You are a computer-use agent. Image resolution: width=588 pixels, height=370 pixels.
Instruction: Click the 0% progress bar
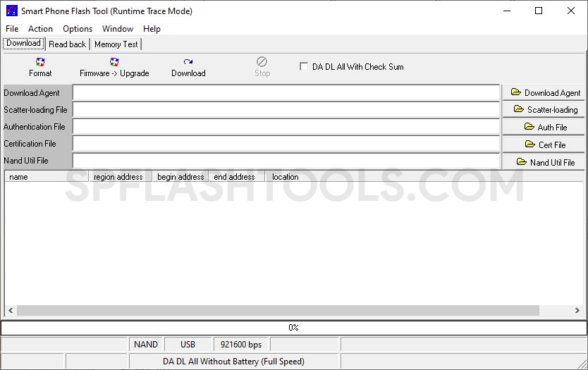click(x=293, y=328)
